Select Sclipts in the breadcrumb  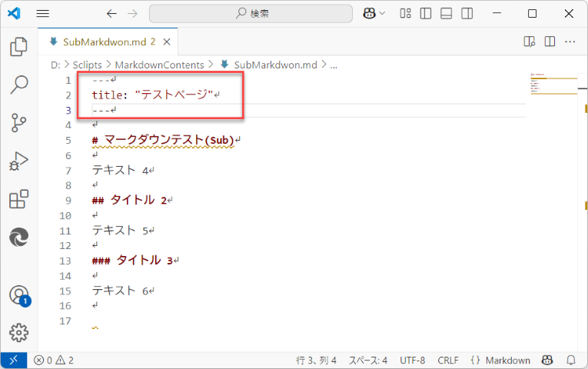pyautogui.click(x=87, y=65)
